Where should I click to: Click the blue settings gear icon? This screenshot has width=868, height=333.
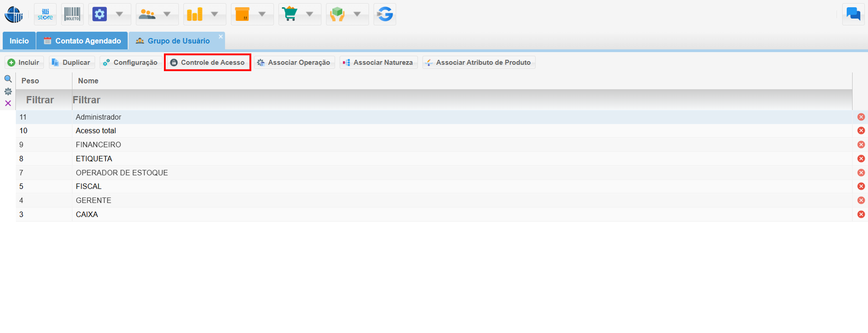(100, 14)
